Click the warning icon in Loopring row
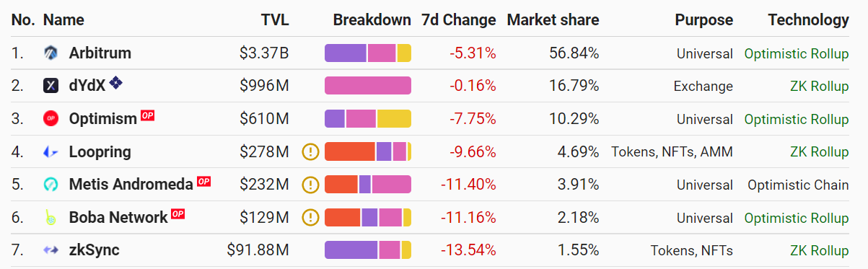Viewport: 868px width, 269px height. click(310, 151)
